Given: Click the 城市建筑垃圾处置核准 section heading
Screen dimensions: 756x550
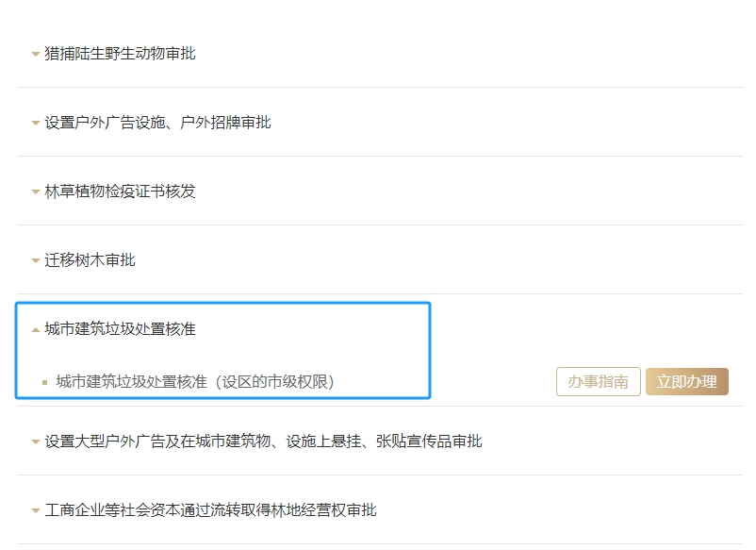Looking at the screenshot, I should pos(120,329).
